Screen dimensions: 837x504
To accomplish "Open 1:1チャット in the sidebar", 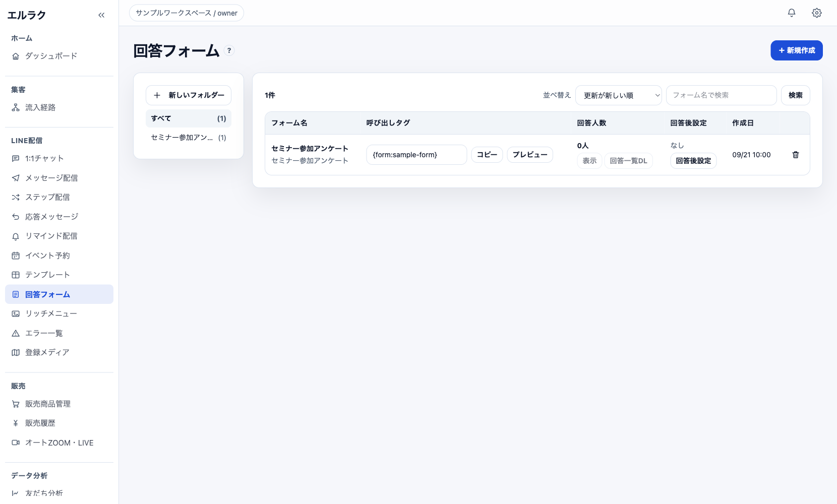I will click(59, 158).
